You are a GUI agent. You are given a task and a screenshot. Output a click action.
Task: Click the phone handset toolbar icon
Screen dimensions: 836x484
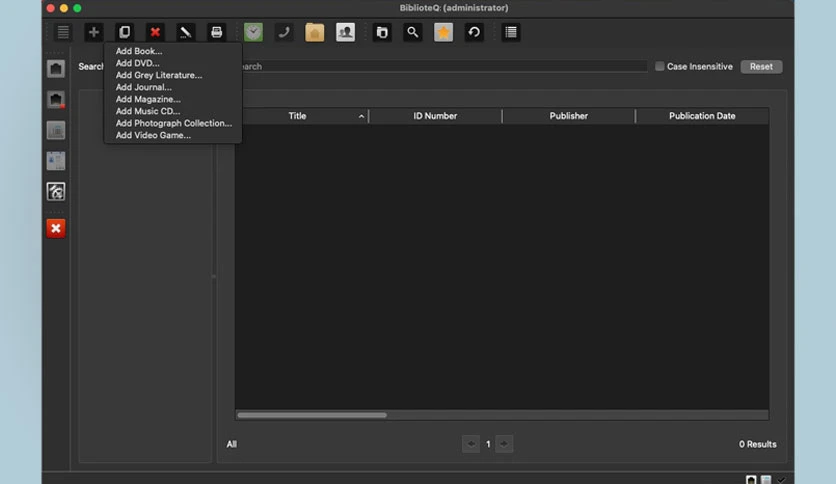point(284,32)
